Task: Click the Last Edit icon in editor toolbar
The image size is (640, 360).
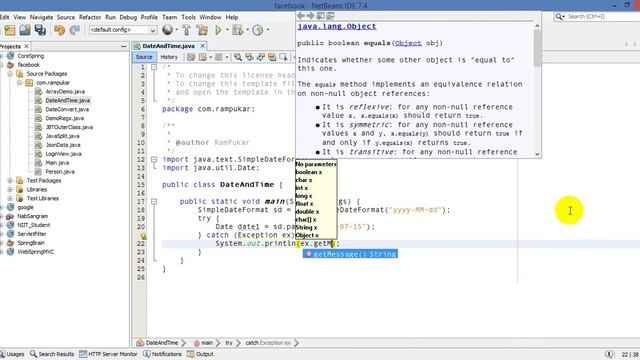Action: pos(191,57)
